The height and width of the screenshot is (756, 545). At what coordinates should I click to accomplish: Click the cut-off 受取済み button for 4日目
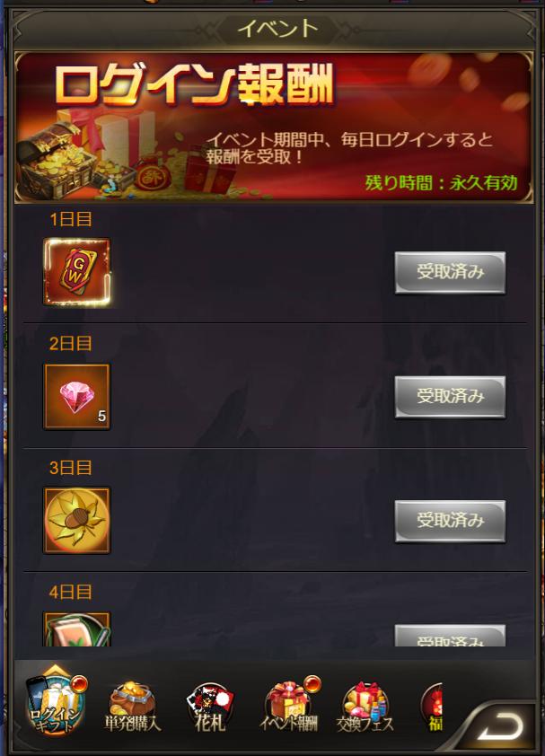[x=450, y=636]
